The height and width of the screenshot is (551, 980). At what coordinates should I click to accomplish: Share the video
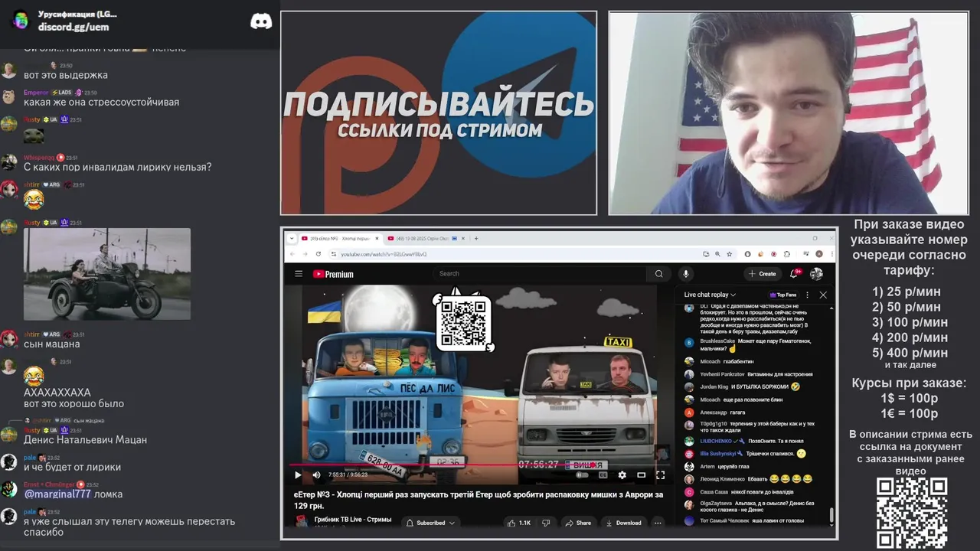578,523
